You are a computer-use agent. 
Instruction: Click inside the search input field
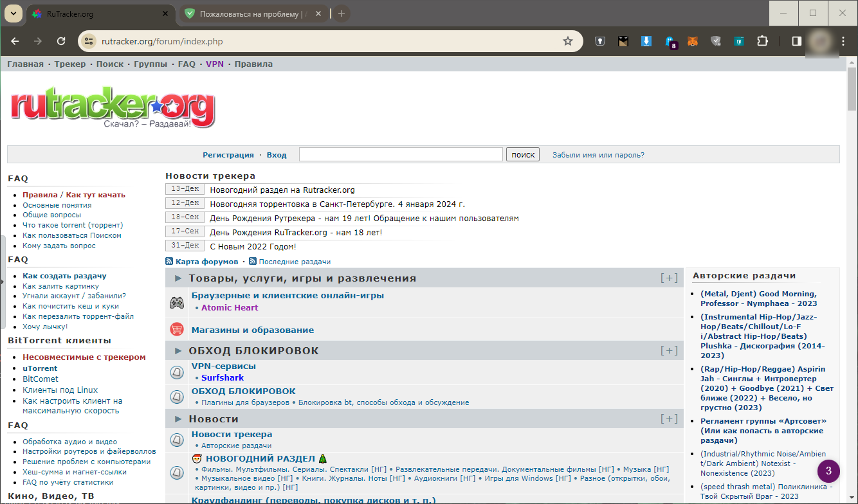pyautogui.click(x=400, y=154)
